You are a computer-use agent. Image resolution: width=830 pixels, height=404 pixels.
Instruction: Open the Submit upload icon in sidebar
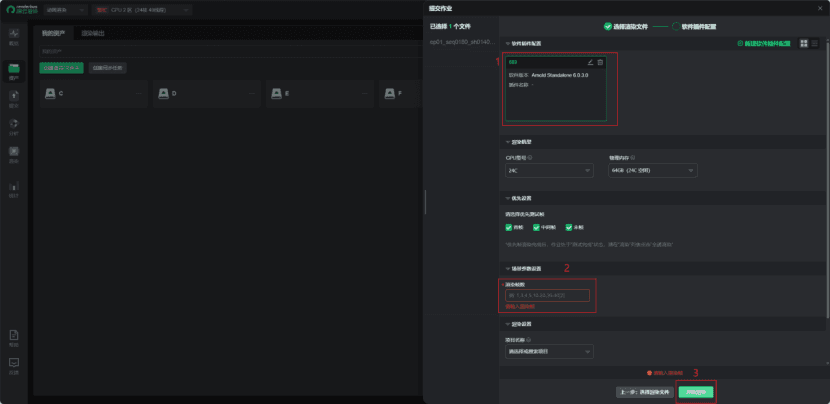[x=14, y=95]
